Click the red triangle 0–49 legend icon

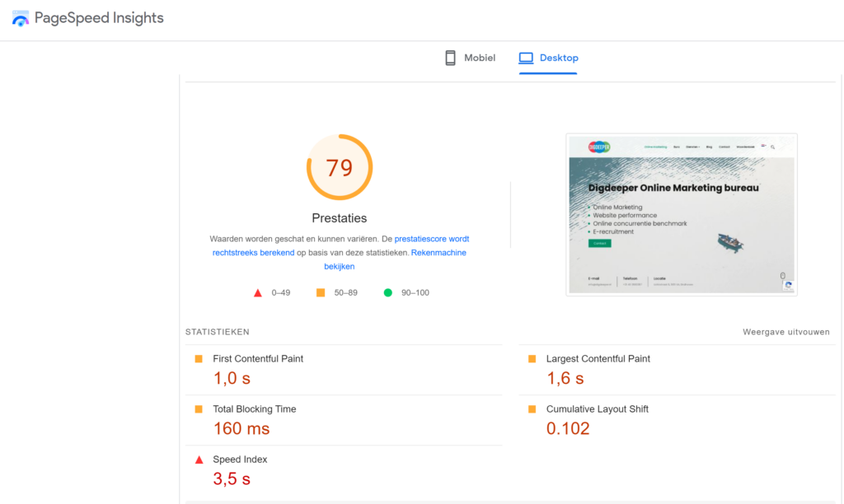tap(258, 292)
